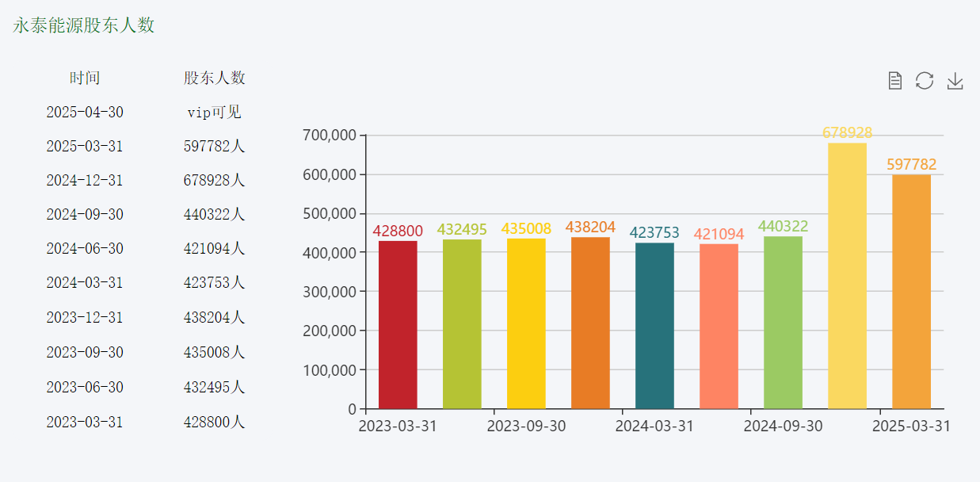This screenshot has height=482, width=980.
Task: Click the chart restore/refresh icon
Action: pos(925,80)
